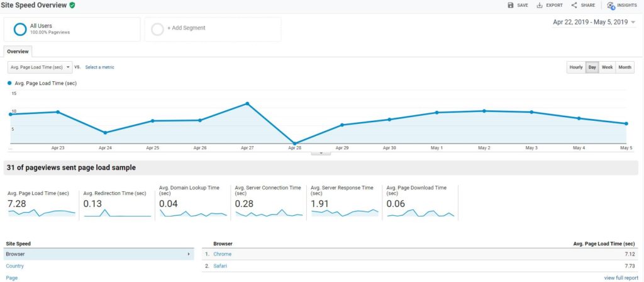Image resolution: width=644 pixels, height=282 pixels.
Task: Click the arrow beside Browser dimension
Action: click(189, 254)
